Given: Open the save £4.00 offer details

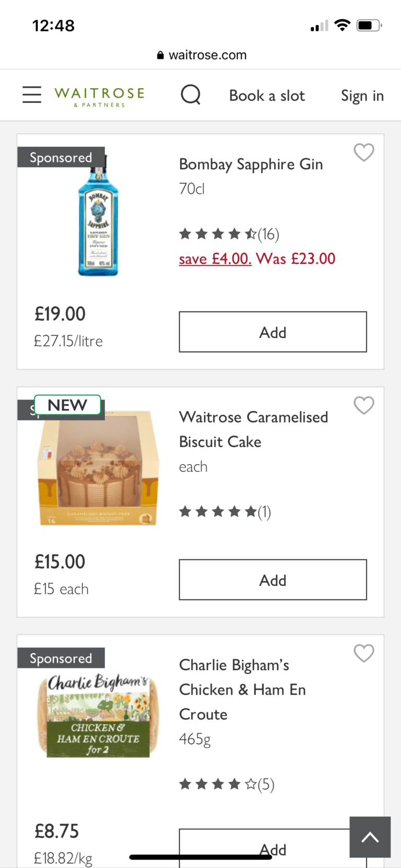Looking at the screenshot, I should [x=215, y=259].
